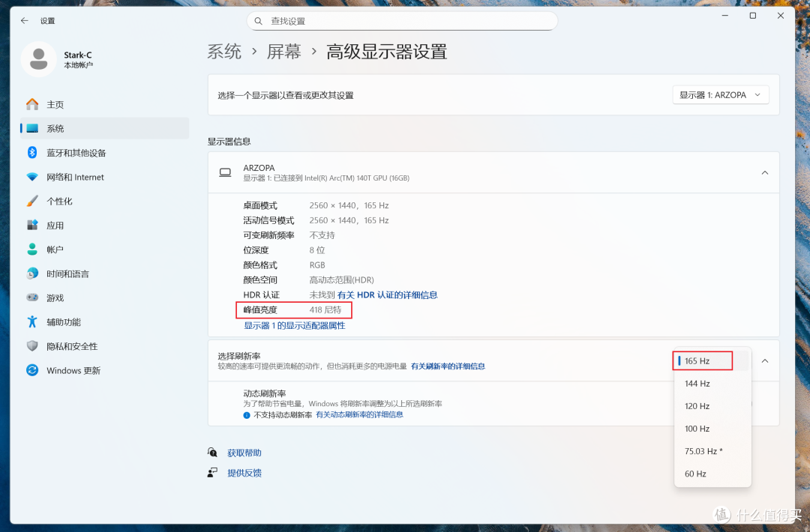Choose 100 Hz from refresh list

[712, 429]
